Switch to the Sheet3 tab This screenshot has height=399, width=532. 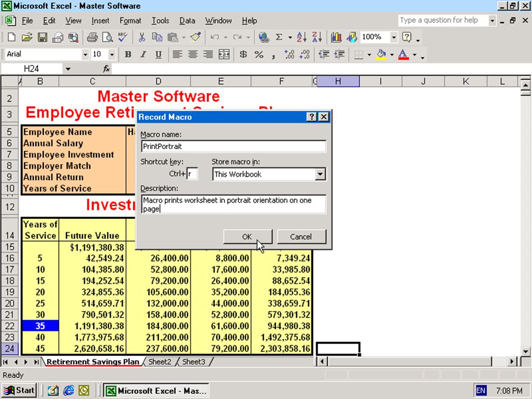[x=194, y=362]
